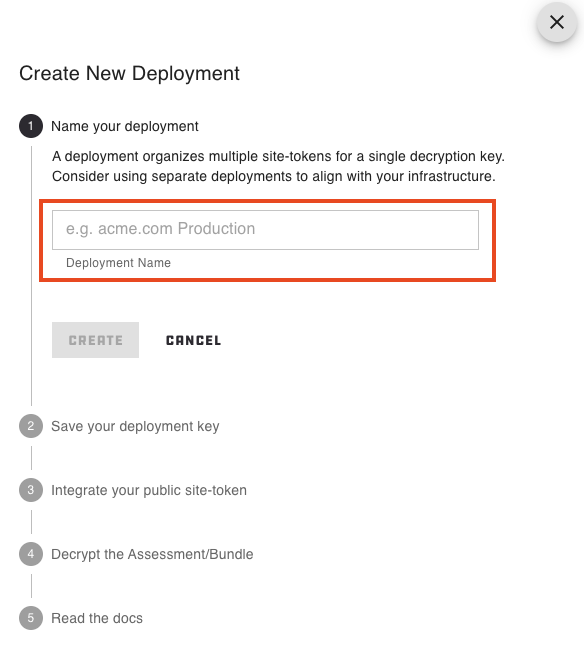The height and width of the screenshot is (648, 584).
Task: Click the Deployment Name field label
Action: pyautogui.click(x=119, y=263)
